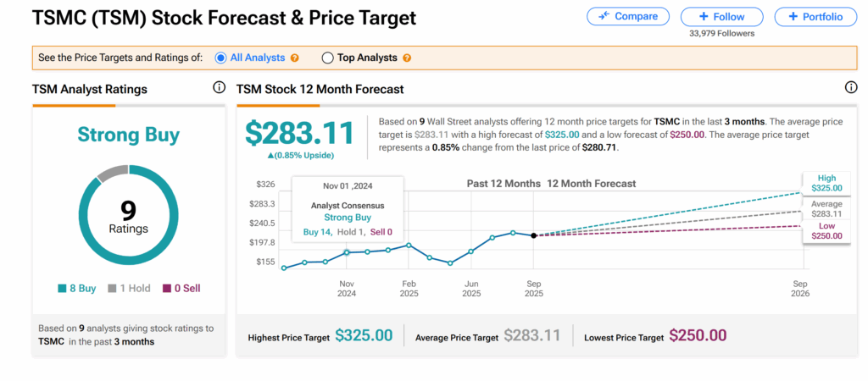Click the High $325.00 forecast label
The image size is (868, 381).
(826, 183)
